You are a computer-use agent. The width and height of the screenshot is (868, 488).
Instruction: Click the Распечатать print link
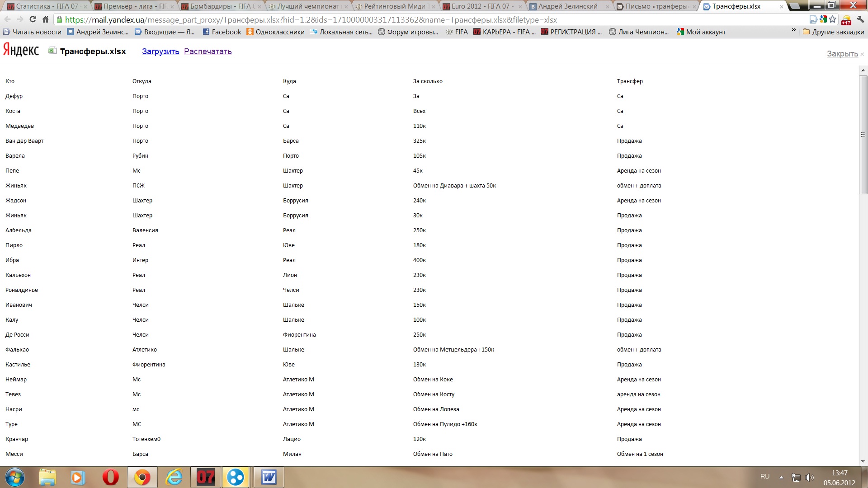[208, 52]
